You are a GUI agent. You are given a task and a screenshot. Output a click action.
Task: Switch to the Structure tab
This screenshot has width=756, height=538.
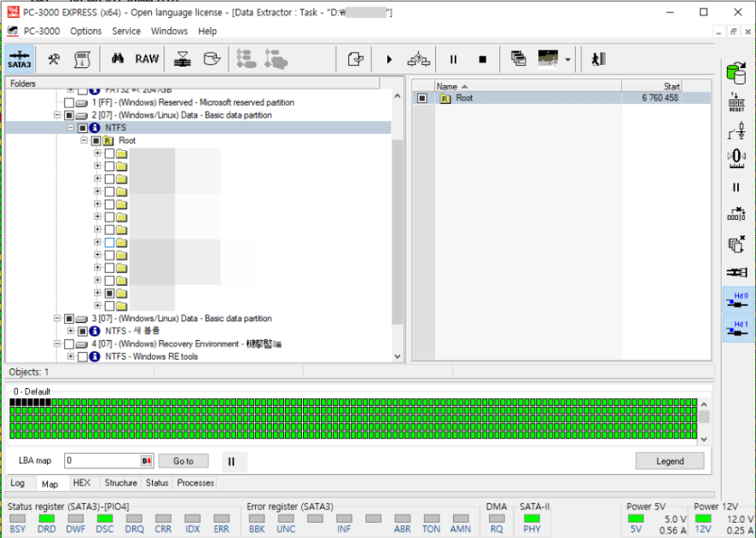(120, 483)
